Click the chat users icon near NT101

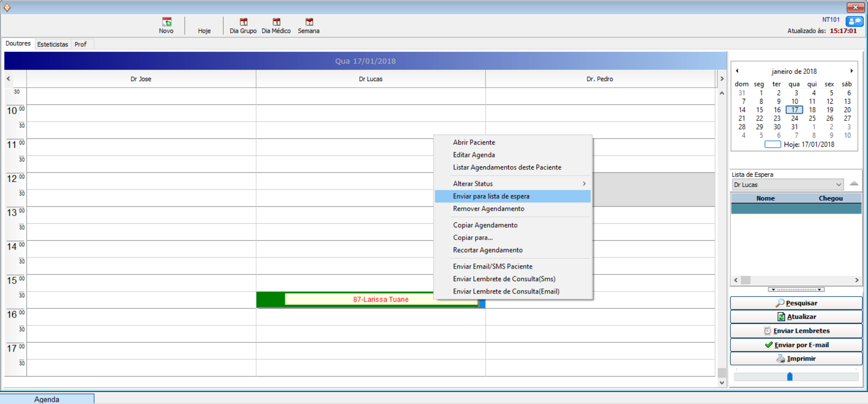tap(854, 21)
